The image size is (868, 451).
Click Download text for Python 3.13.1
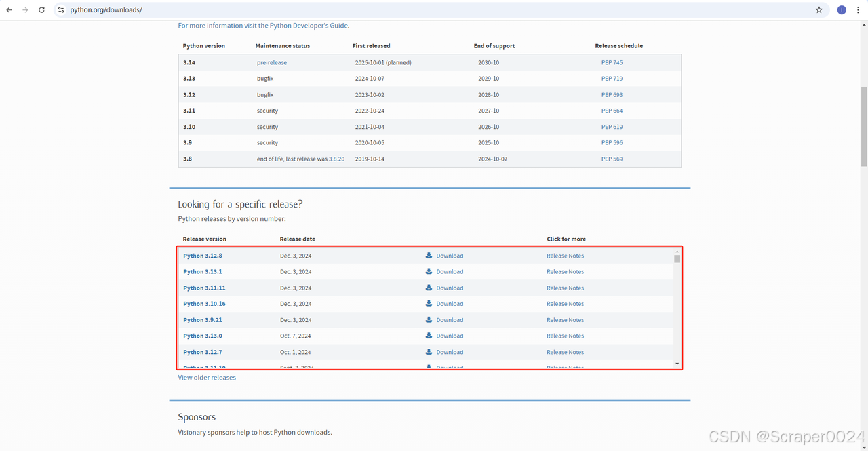(x=450, y=271)
